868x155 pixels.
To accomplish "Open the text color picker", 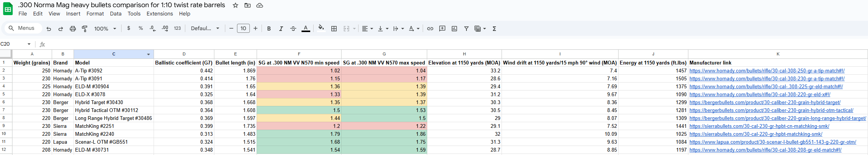I will [x=306, y=29].
